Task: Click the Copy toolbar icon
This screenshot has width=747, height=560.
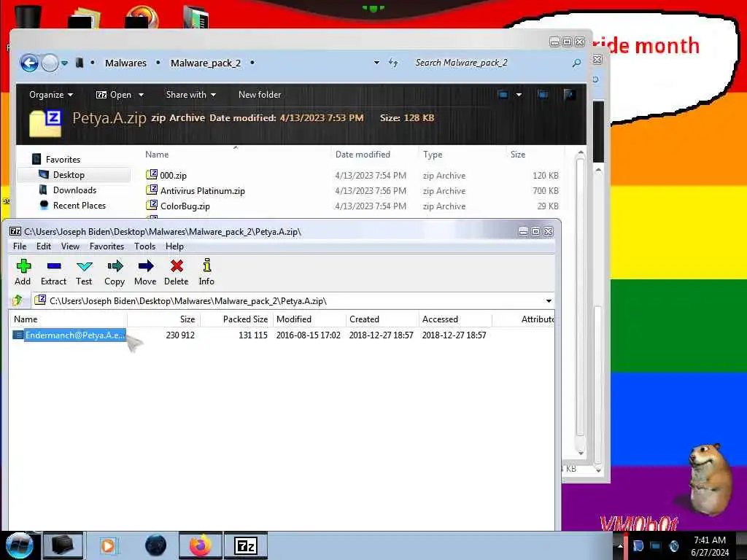Action: (x=115, y=272)
